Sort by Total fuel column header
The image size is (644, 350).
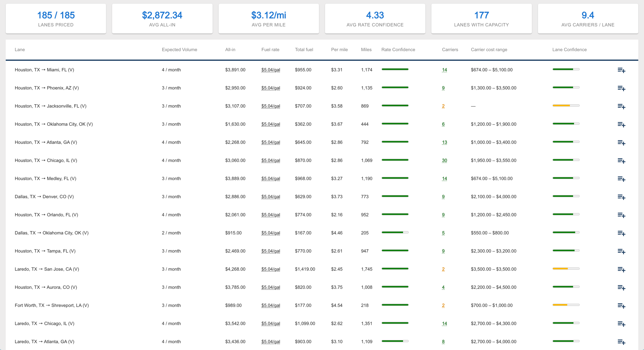pyautogui.click(x=304, y=50)
